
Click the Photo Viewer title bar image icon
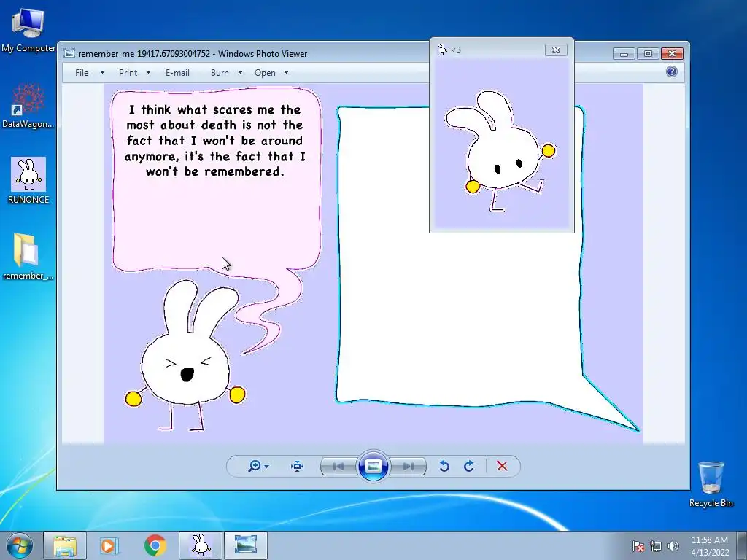coord(69,53)
